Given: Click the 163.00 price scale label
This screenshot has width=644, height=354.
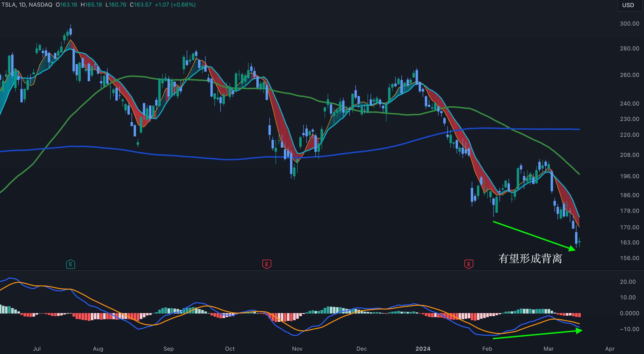Looking at the screenshot, I should coord(629,242).
